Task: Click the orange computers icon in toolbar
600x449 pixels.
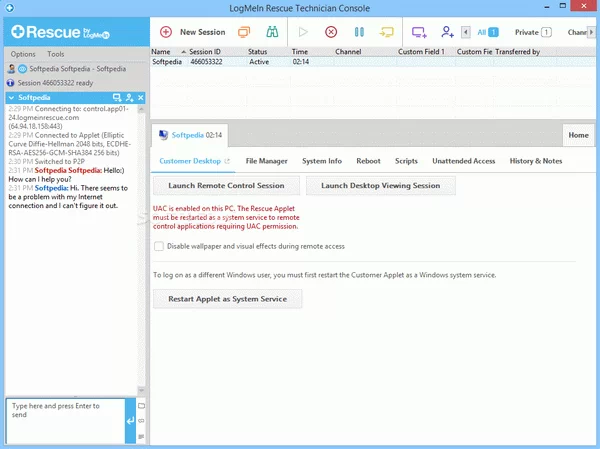Action: tap(244, 32)
